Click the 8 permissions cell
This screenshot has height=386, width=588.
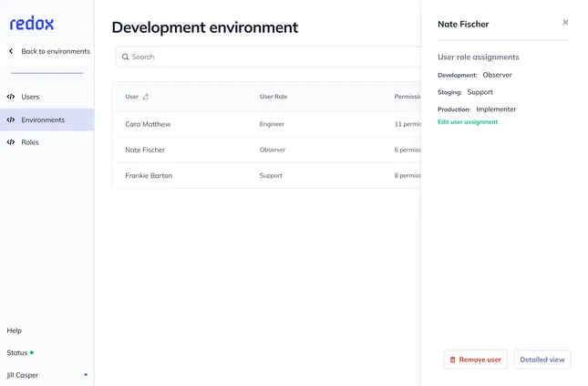(407, 176)
